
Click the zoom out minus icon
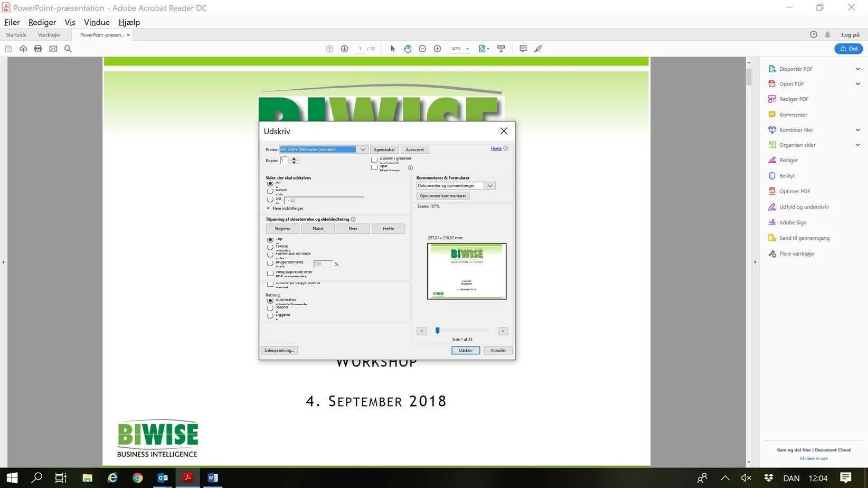[x=422, y=49]
